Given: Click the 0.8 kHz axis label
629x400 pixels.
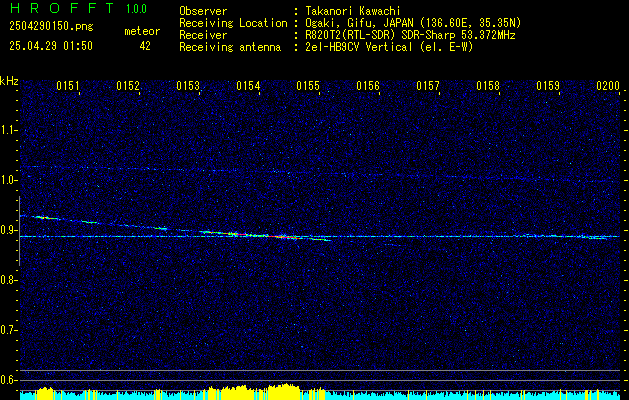Looking at the screenshot, I should 8,280.
